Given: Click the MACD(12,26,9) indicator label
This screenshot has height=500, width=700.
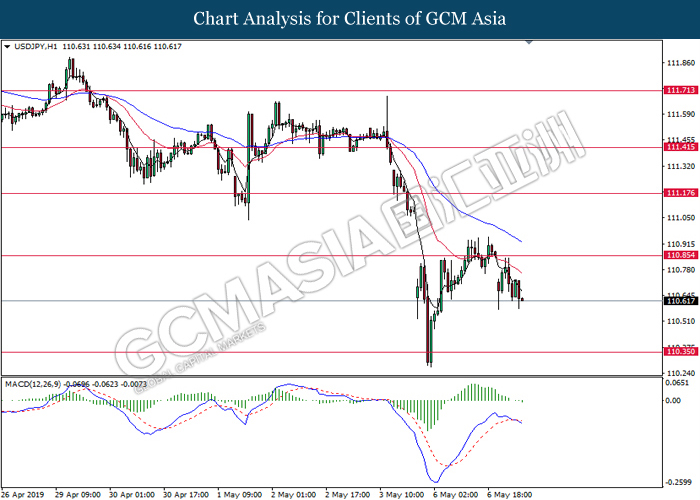Looking at the screenshot, I should pyautogui.click(x=33, y=384).
